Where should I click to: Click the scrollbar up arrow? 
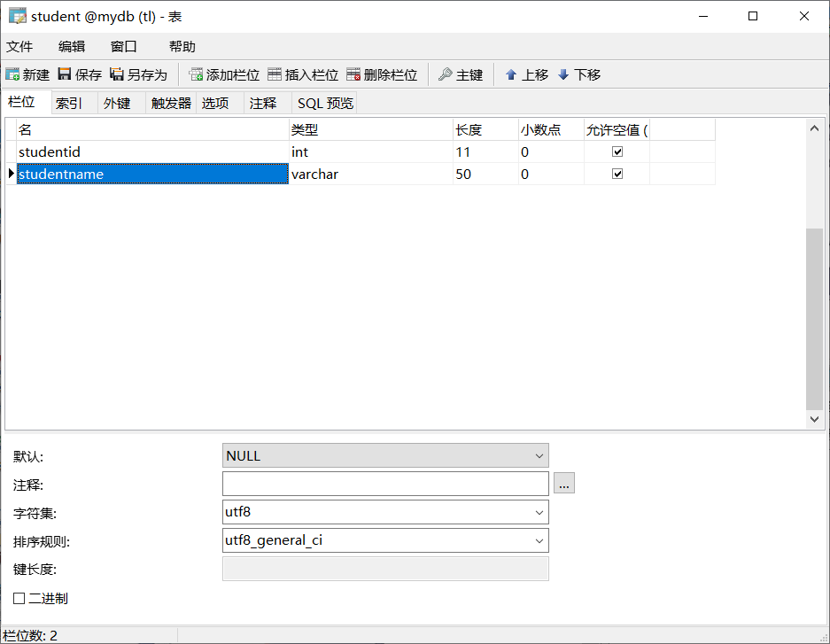[814, 128]
